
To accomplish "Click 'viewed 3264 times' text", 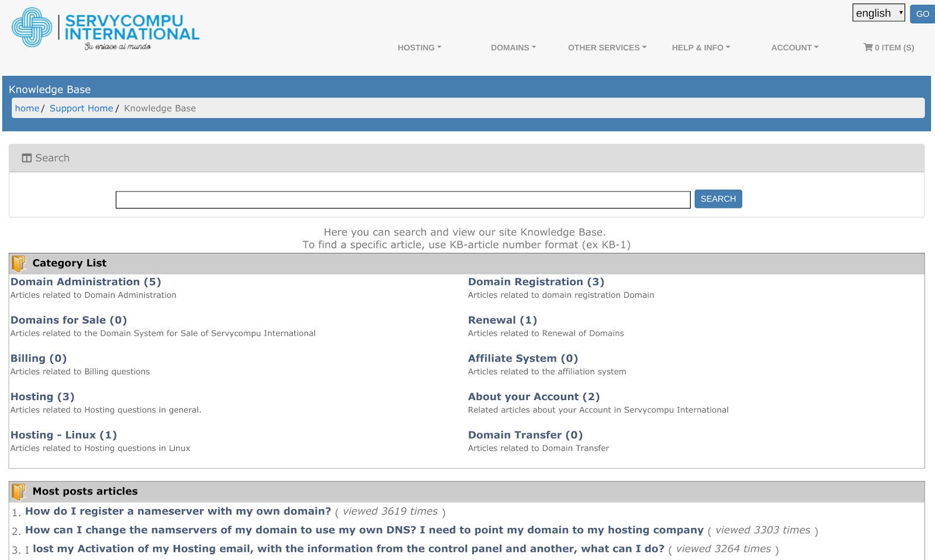I will pyautogui.click(x=723, y=549).
